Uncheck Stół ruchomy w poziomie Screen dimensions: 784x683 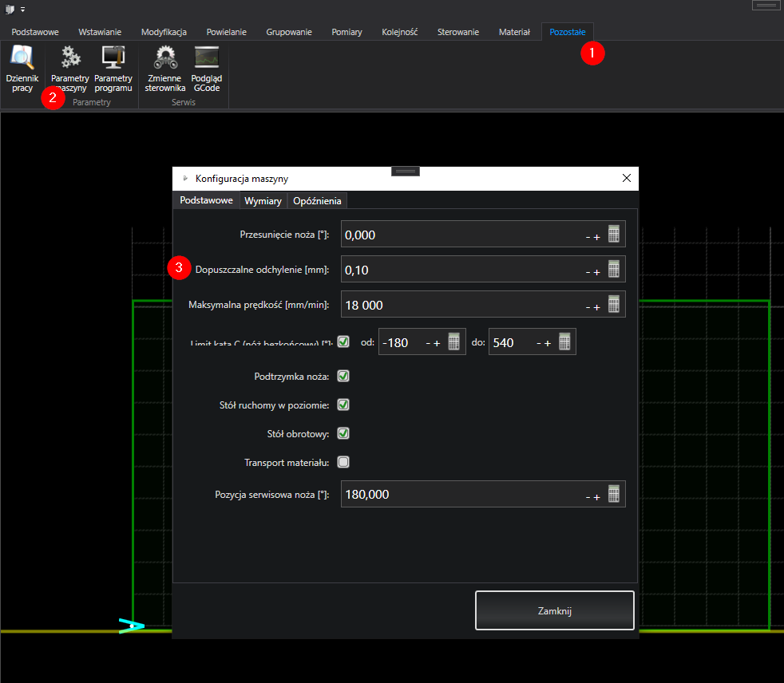pos(343,405)
